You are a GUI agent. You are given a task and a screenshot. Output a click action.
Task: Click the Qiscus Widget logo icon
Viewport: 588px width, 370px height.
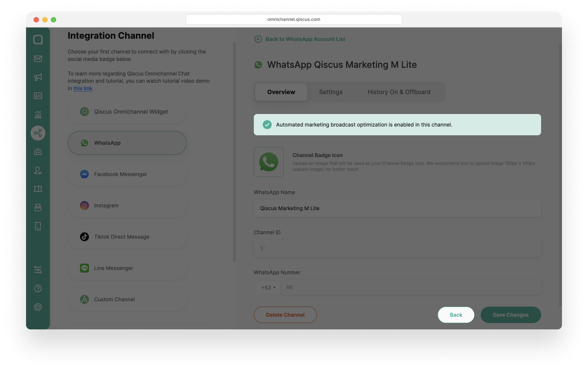click(x=84, y=111)
